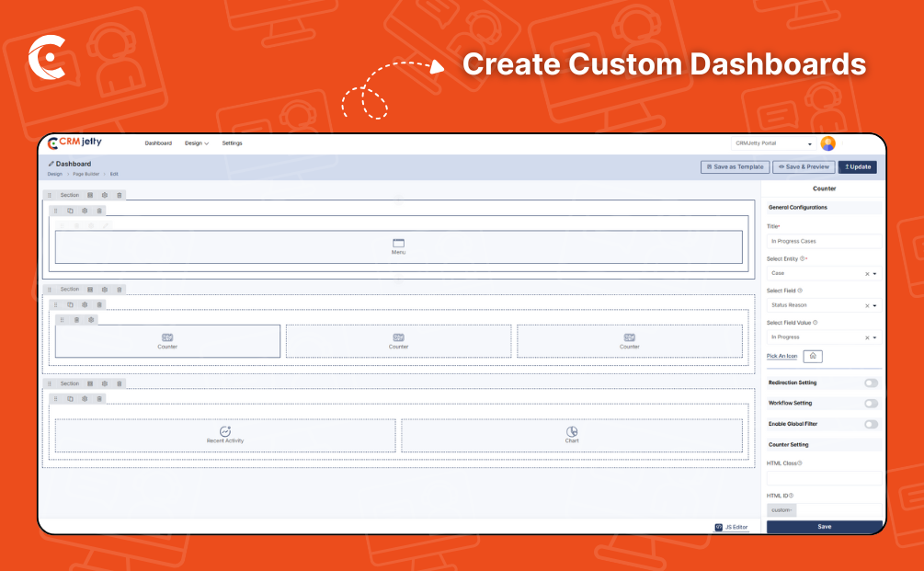
Task: Go to Settings in the top navigation
Action: [232, 143]
